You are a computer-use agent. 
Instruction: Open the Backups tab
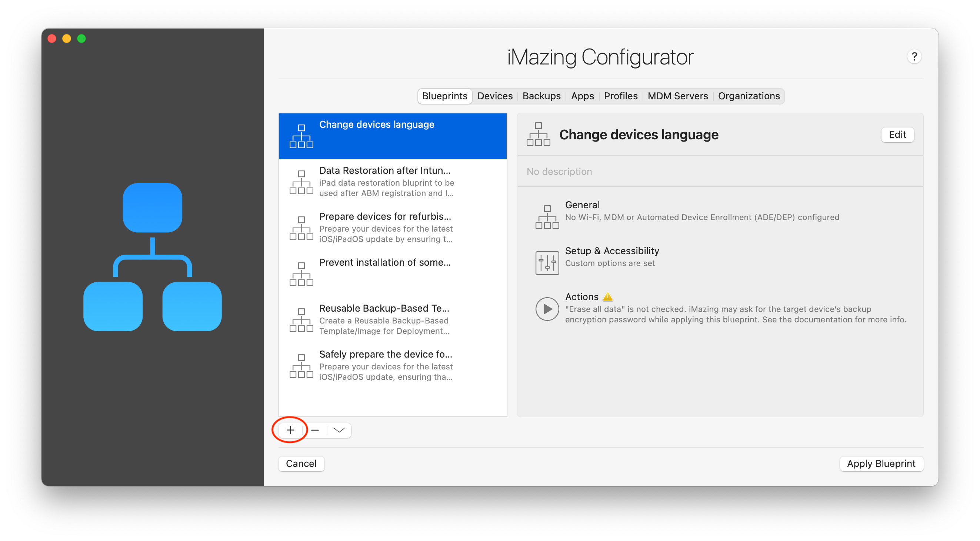[x=541, y=96]
